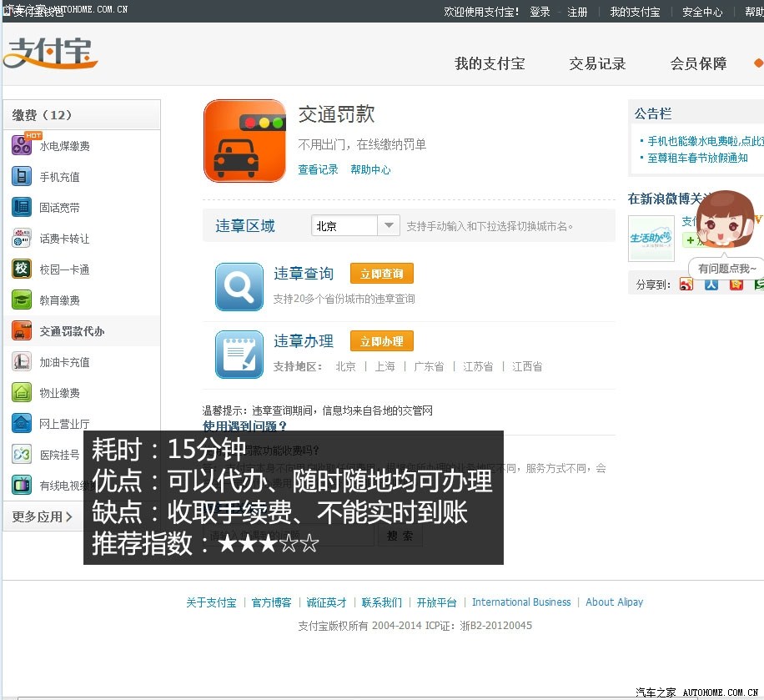
Task: Select 物业缴费 text in sidebar
Action: click(59, 393)
